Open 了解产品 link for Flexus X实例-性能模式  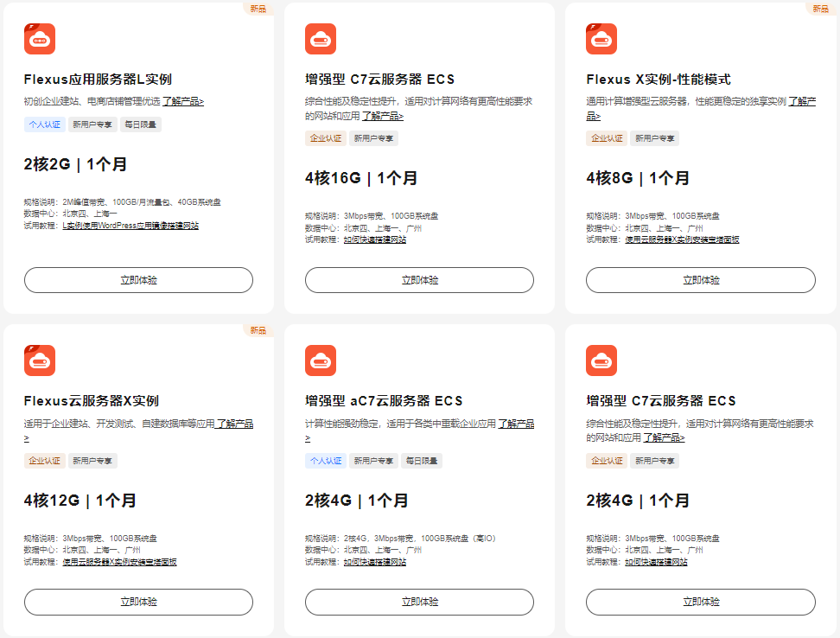tap(802, 101)
